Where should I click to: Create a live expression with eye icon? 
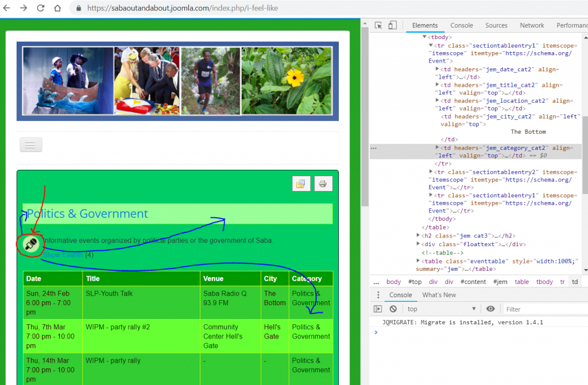pos(490,309)
